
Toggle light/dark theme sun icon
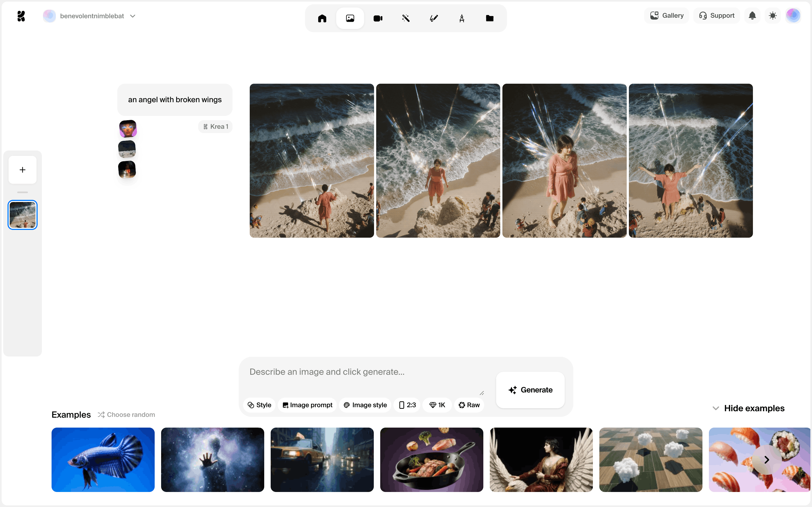(773, 16)
